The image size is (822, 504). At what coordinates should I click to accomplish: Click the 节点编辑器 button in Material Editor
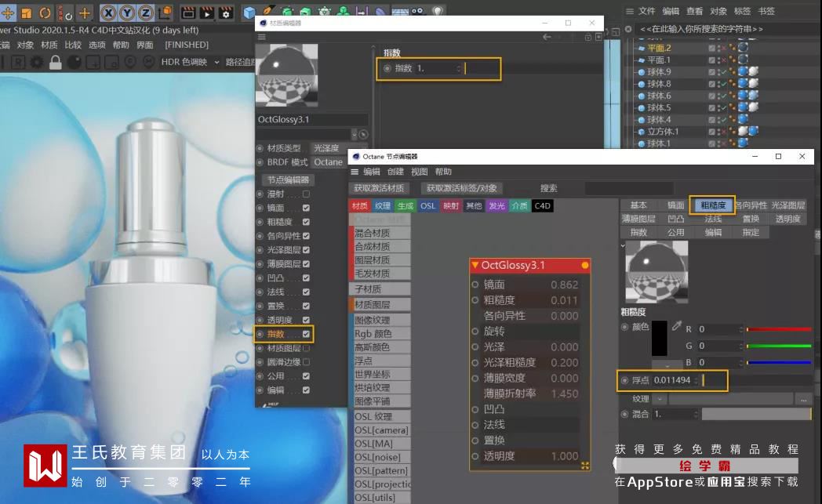[x=288, y=179]
